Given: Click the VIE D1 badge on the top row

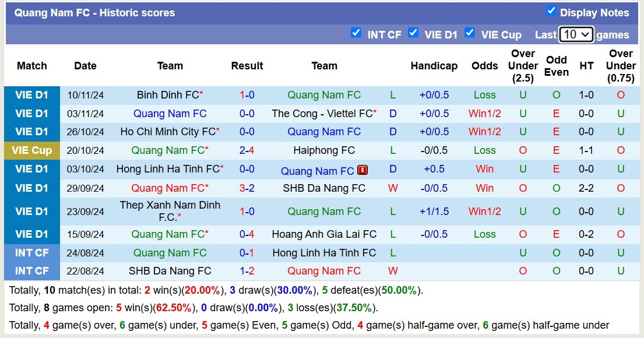Looking at the screenshot, I should tap(32, 94).
